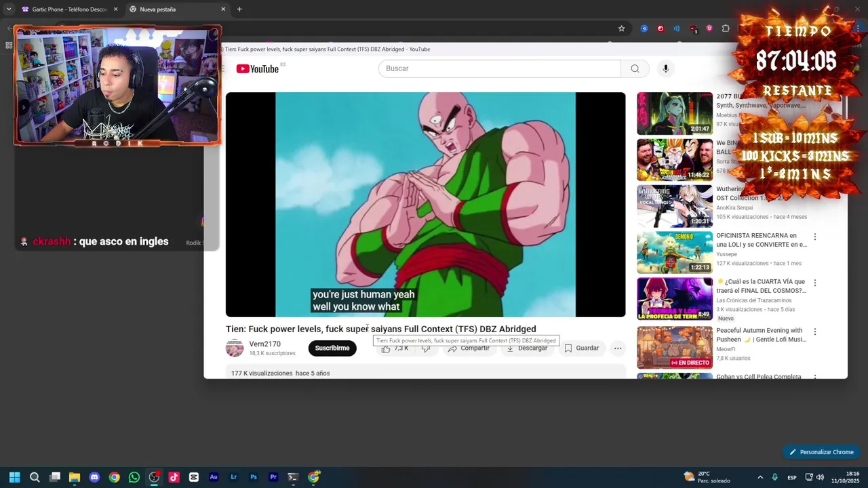868x488 pixels.
Task: Open Task View from the taskbar
Action: click(55, 477)
